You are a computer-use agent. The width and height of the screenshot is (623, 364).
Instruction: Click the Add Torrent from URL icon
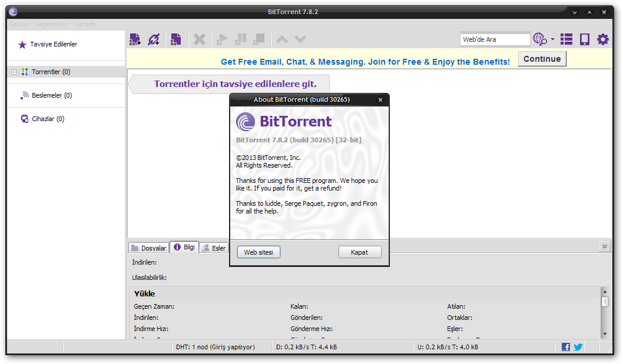154,39
